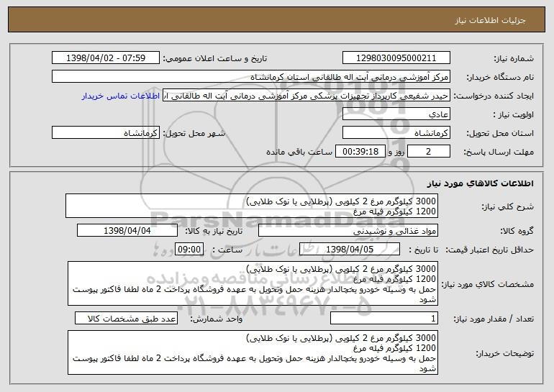Click the تعداد / مقدار مورد نیاز field

384,318
